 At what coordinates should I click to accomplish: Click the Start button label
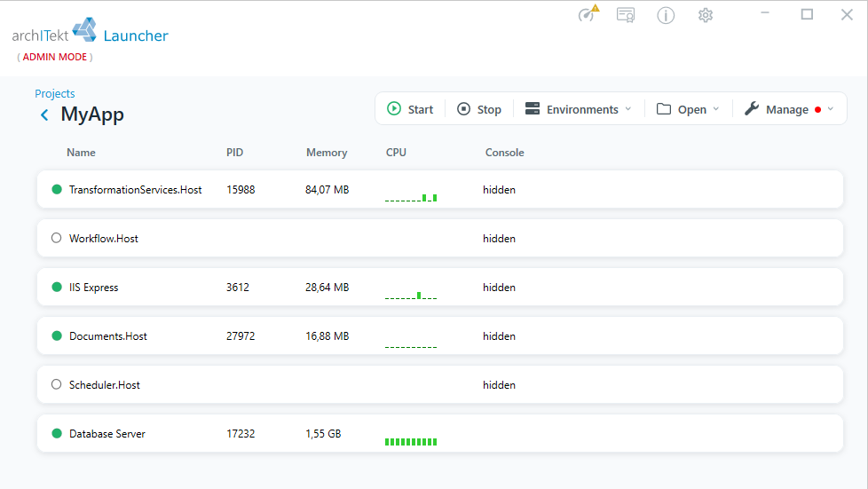420,110
